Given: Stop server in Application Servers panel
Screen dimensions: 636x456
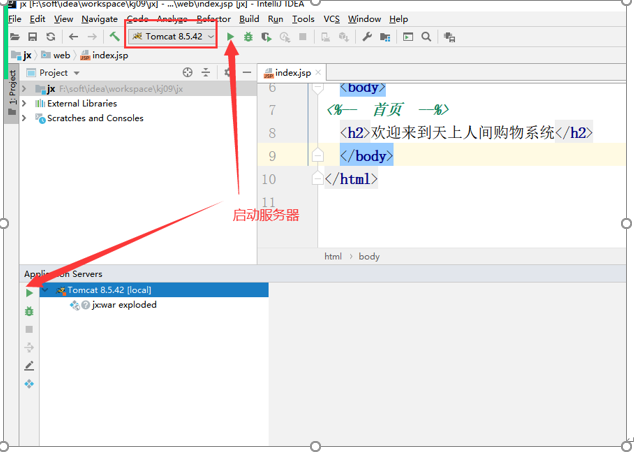Looking at the screenshot, I should click(x=29, y=329).
